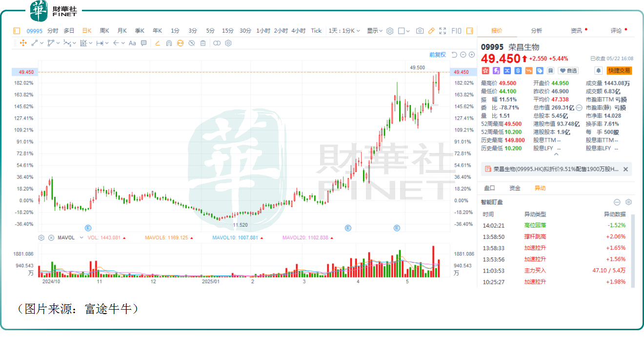This screenshot has height=340, width=644.
Task: Open the 1天:1分K dropdown
Action: coord(344,31)
